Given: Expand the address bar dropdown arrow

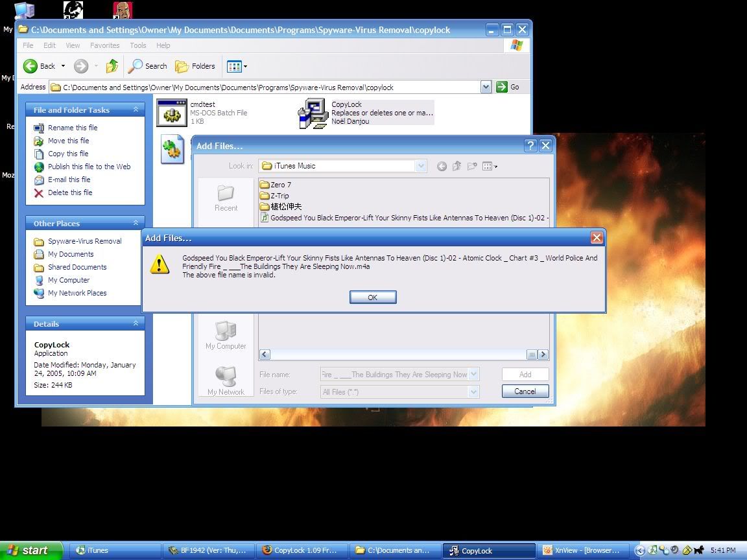Looking at the screenshot, I should (486, 87).
